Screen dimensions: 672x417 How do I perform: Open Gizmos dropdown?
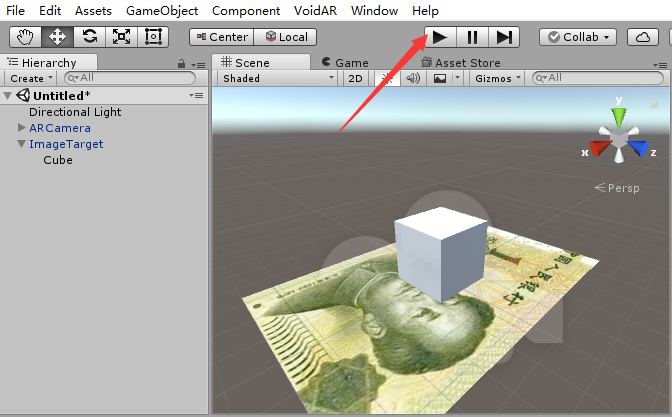click(x=497, y=78)
